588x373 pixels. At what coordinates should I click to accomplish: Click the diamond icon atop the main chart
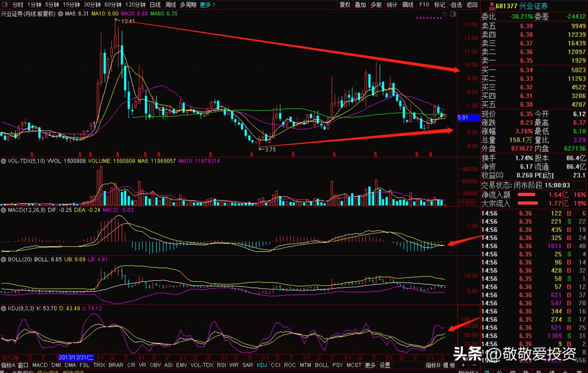coord(445,14)
